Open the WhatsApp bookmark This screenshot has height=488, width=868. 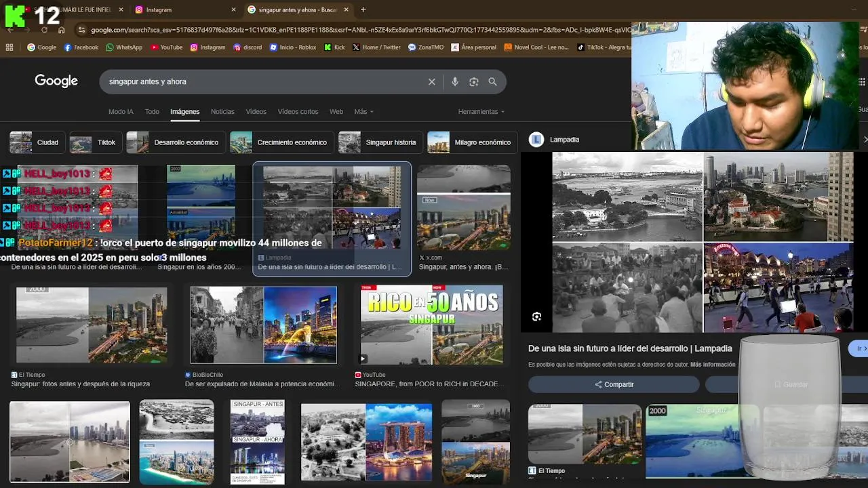coord(123,47)
